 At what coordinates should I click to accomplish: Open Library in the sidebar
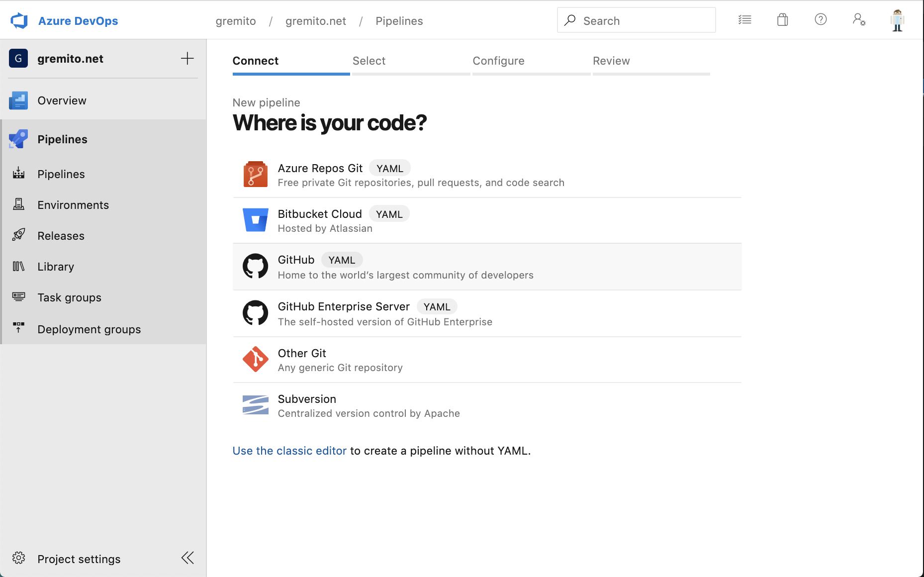(103, 267)
